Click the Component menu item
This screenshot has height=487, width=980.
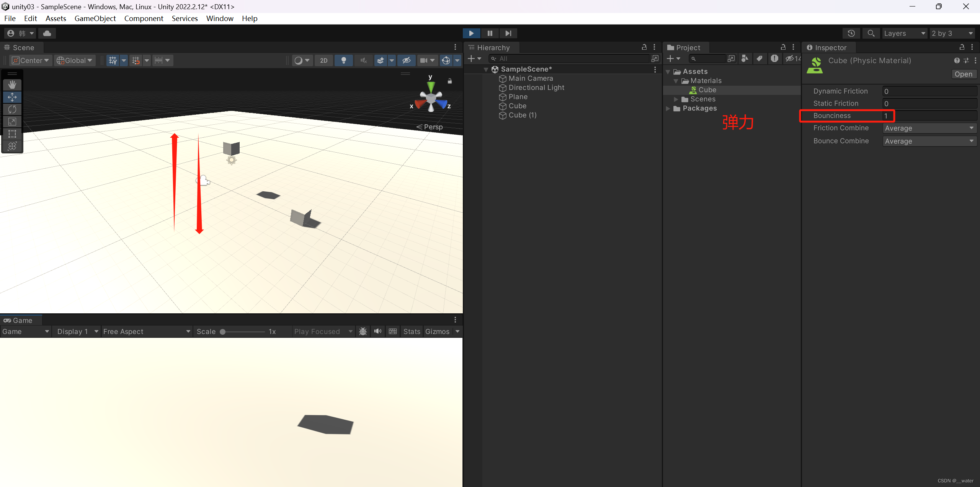pyautogui.click(x=143, y=18)
